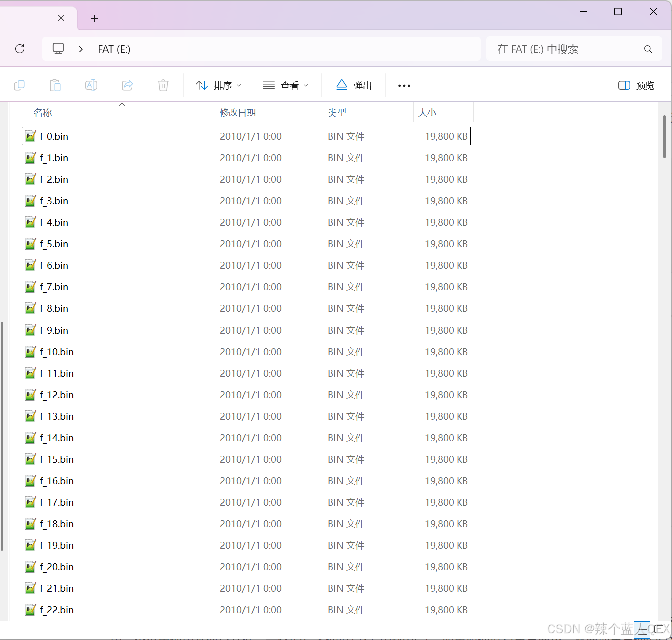672x640 pixels.
Task: Click the icon of f_14.bin
Action: (31, 438)
